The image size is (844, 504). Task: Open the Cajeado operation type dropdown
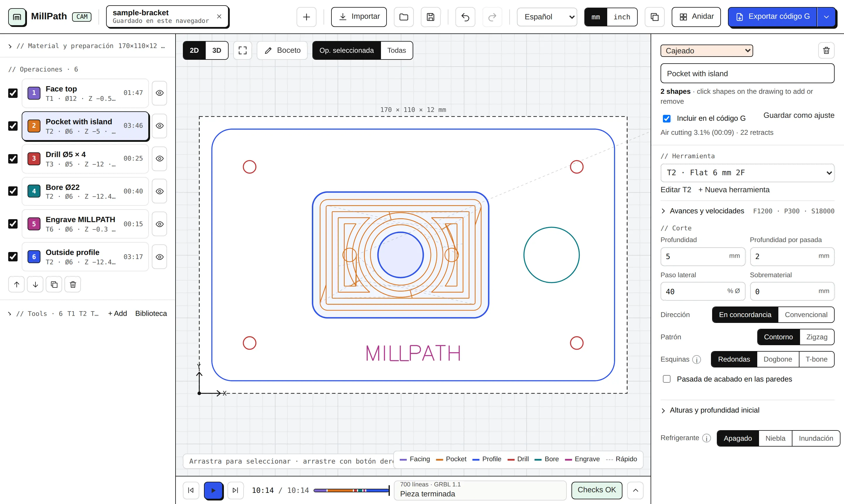[707, 51]
